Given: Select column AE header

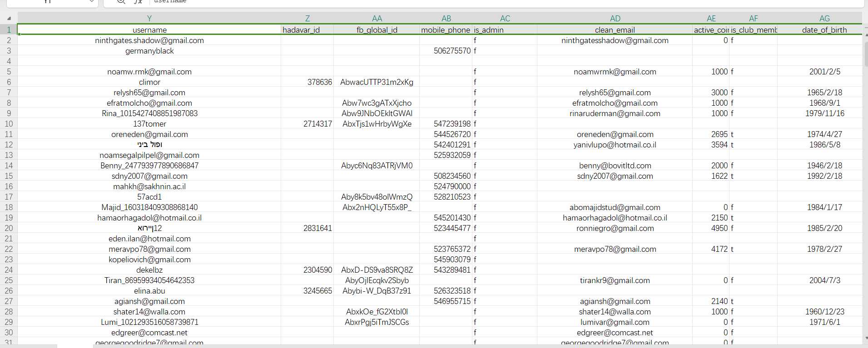Looking at the screenshot, I should click(711, 18).
